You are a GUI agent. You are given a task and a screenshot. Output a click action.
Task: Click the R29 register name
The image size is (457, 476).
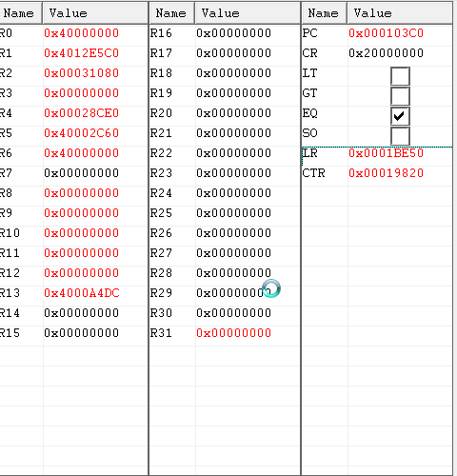pos(161,293)
